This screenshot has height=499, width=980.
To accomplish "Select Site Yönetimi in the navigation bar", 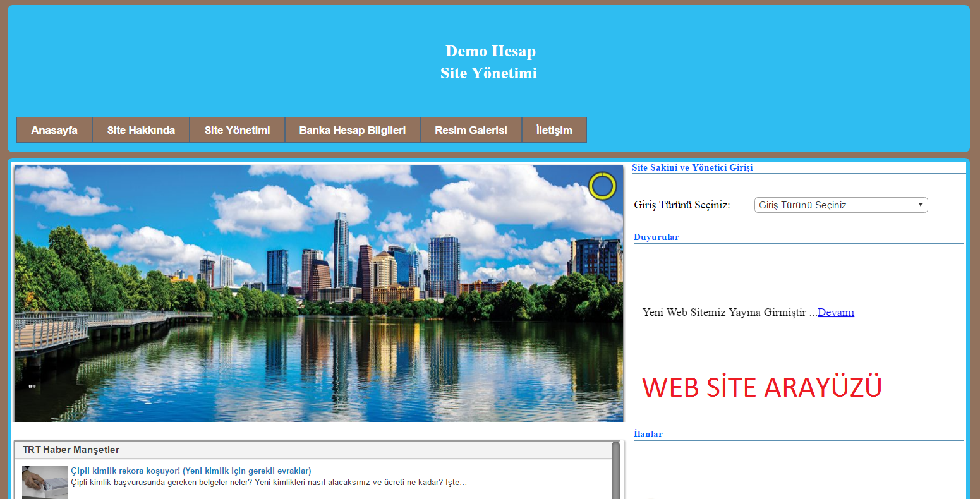I will (237, 130).
